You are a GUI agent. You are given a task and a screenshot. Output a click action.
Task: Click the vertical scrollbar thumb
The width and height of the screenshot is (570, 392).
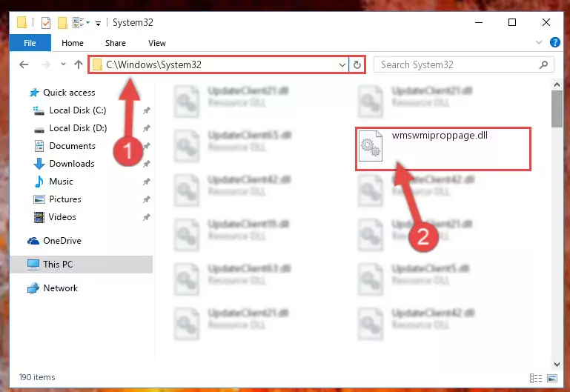click(557, 109)
